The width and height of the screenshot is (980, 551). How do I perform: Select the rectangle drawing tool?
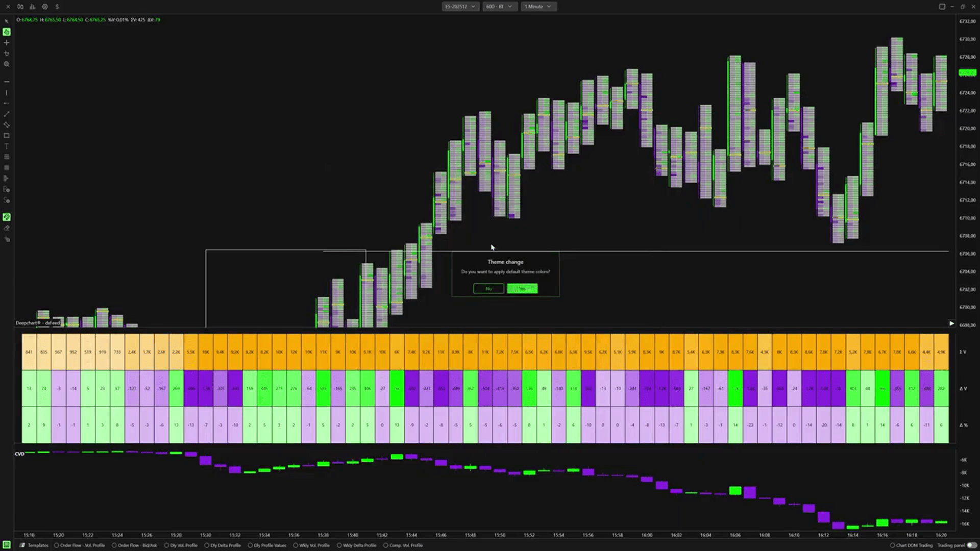click(7, 136)
